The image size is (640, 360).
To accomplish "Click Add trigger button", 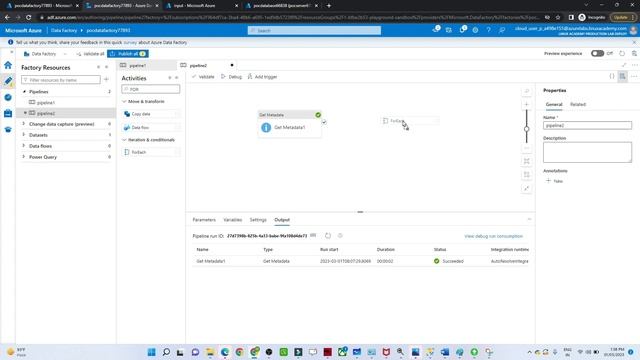I will (262, 77).
